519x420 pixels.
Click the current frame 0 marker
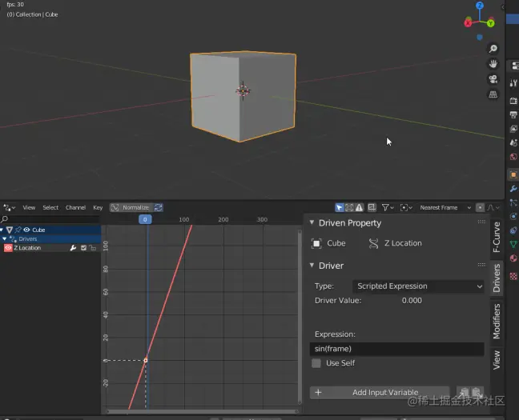pos(145,219)
